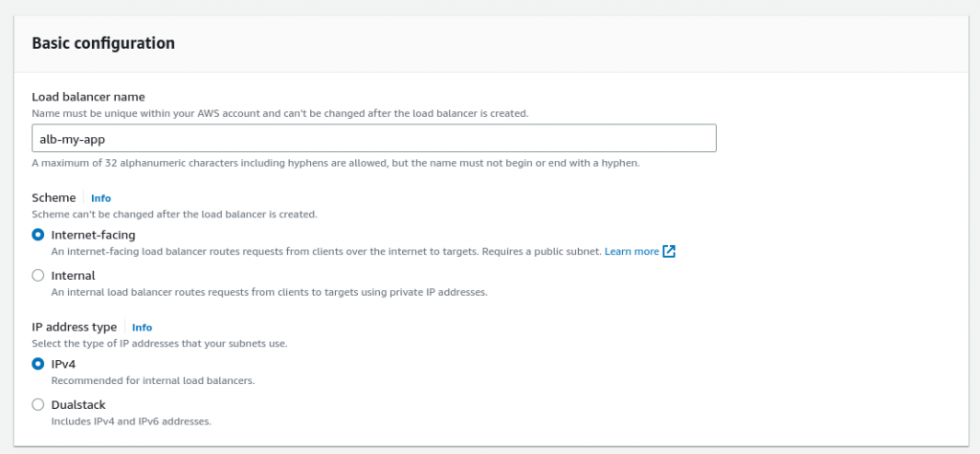The image size is (980, 454).
Task: Click the external link icon beside Learn more
Action: (670, 252)
